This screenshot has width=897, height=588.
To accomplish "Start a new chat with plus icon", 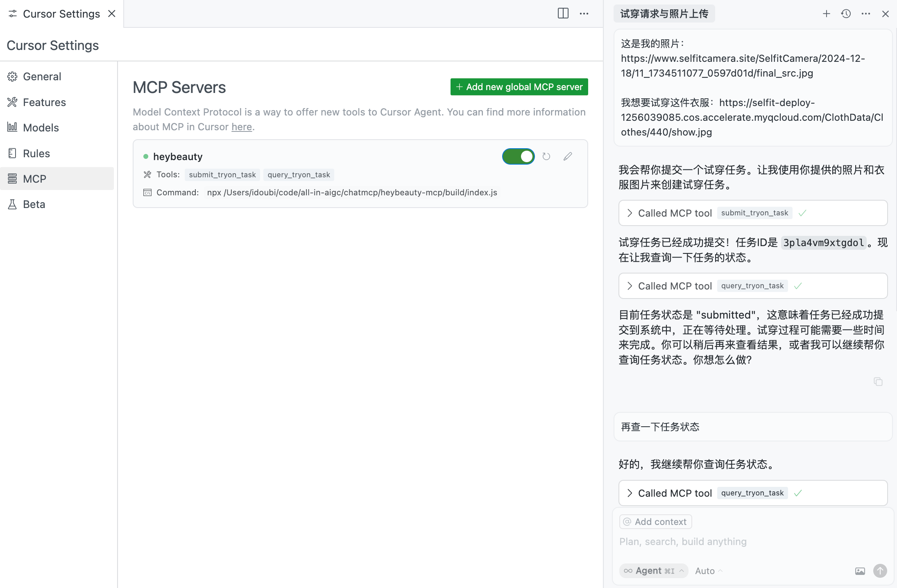I will pyautogui.click(x=826, y=14).
